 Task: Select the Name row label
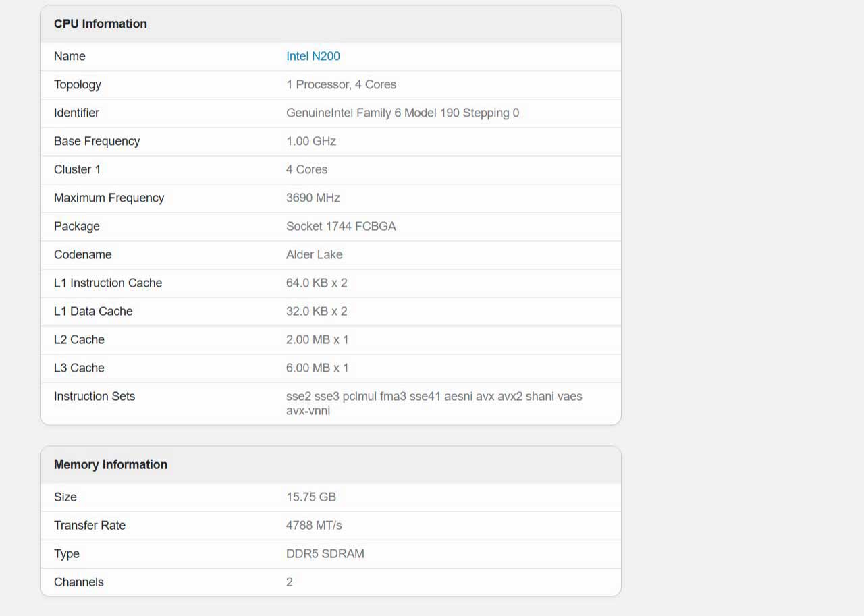click(70, 56)
